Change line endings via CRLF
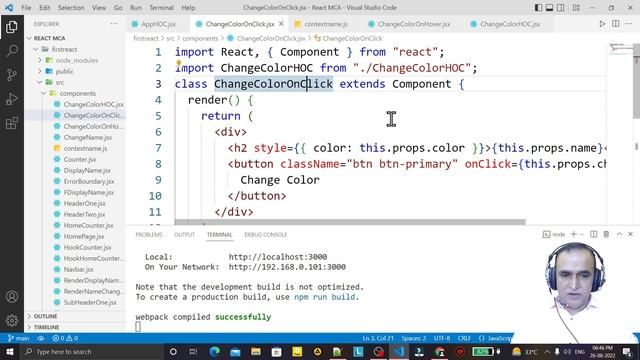Image resolution: width=640 pixels, height=360 pixels. [x=464, y=338]
